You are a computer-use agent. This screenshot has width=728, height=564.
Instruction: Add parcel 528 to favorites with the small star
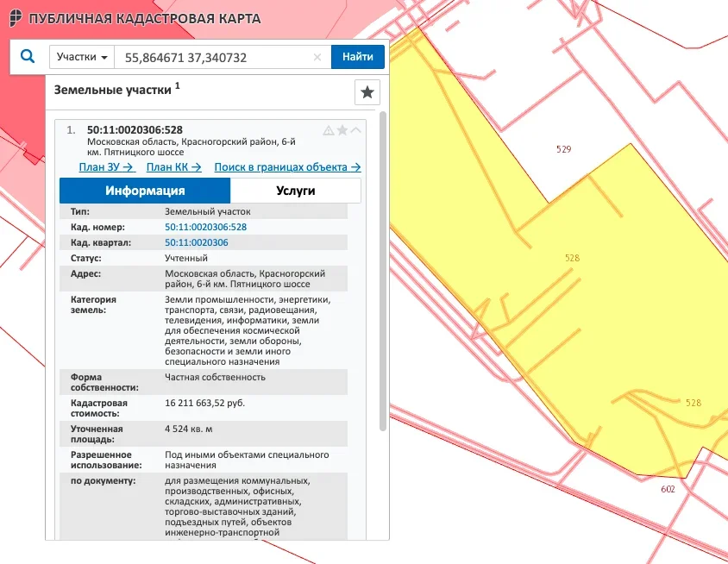tap(342, 130)
